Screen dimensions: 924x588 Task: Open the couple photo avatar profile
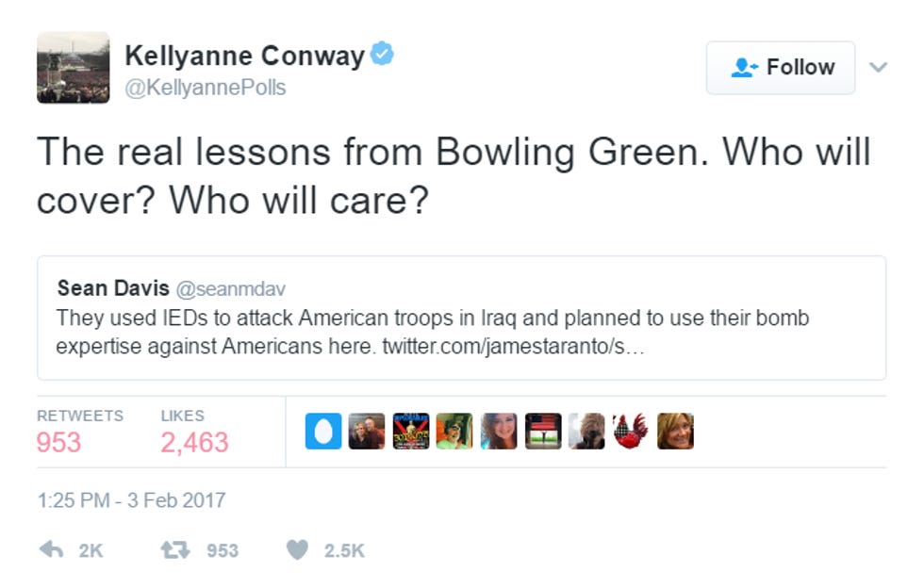coord(367,432)
